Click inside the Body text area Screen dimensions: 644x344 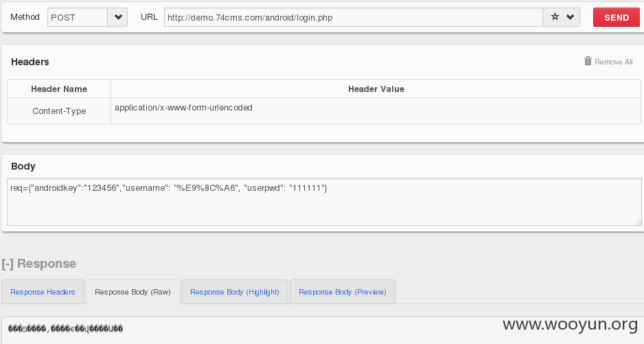point(324,202)
